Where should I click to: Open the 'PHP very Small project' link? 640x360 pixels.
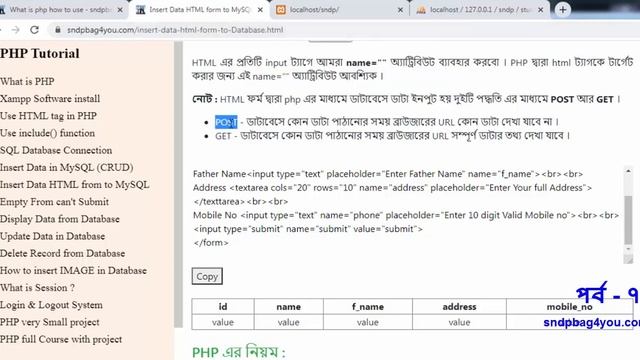click(x=49, y=322)
